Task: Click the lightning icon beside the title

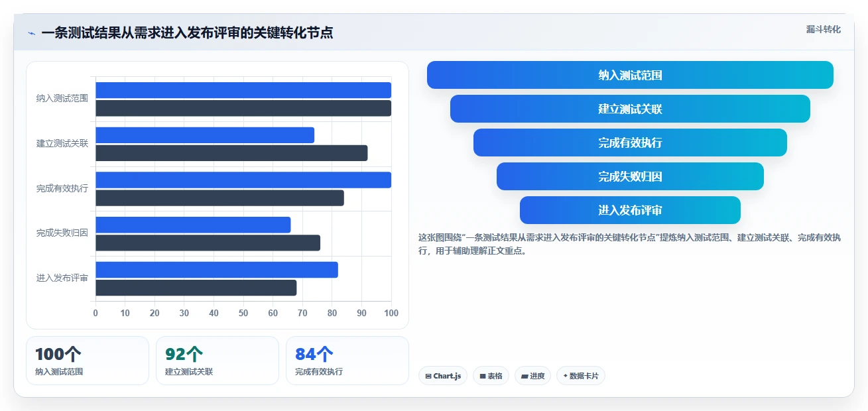Action: click(x=31, y=32)
